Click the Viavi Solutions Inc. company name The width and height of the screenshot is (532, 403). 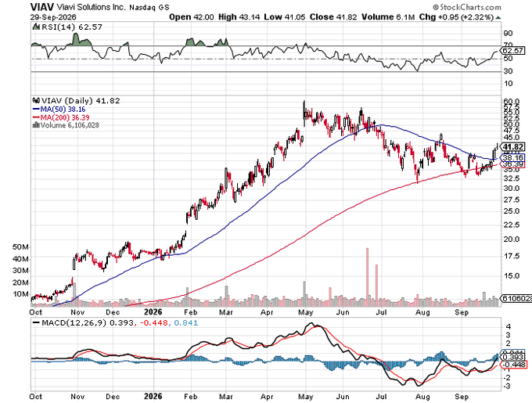pos(91,7)
